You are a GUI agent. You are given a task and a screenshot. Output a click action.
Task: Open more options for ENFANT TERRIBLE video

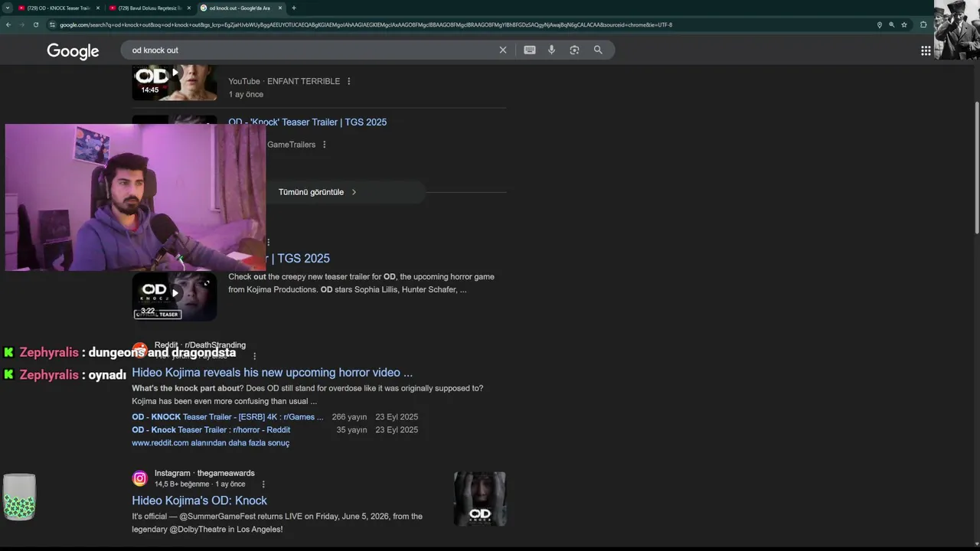point(349,81)
